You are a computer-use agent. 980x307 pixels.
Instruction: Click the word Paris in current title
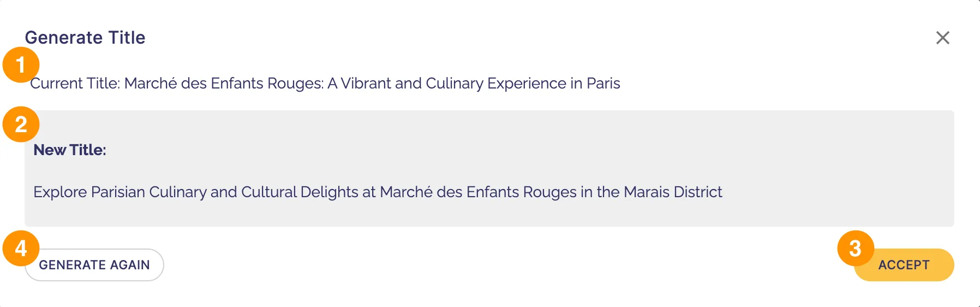pos(603,84)
